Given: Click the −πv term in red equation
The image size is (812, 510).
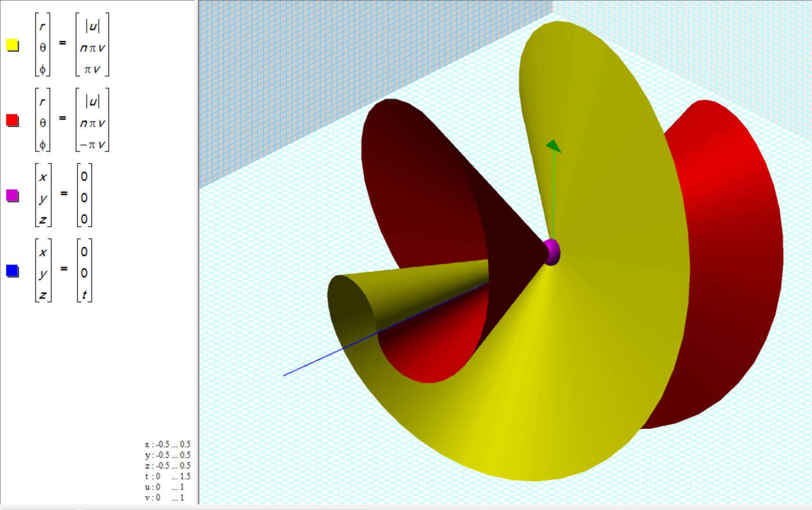Looking at the screenshot, I should [92, 144].
